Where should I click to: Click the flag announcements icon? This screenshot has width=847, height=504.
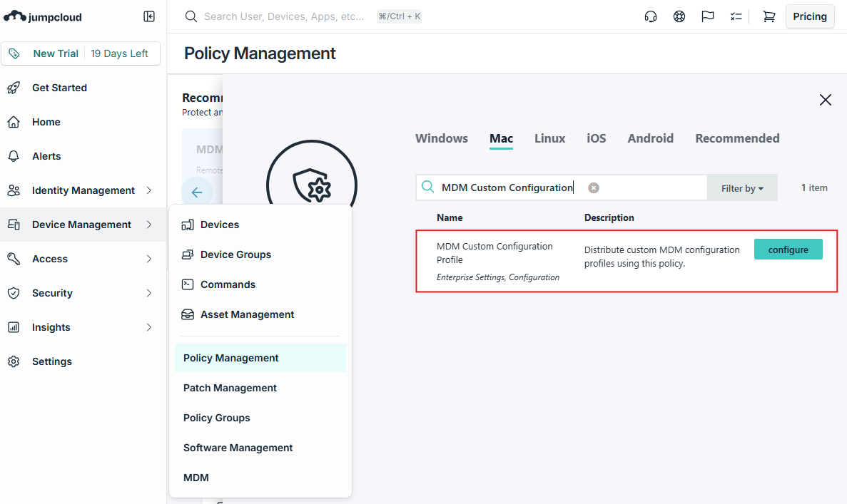708,16
